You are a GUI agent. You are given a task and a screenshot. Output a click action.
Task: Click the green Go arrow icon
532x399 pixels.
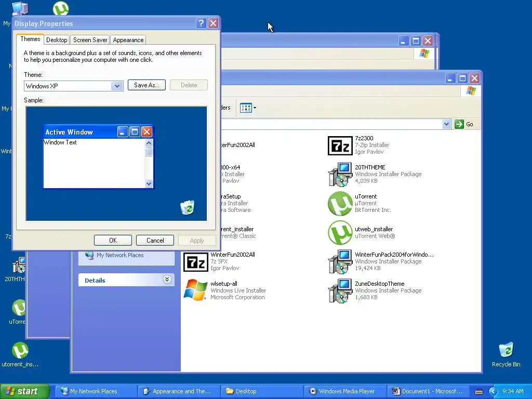point(459,124)
